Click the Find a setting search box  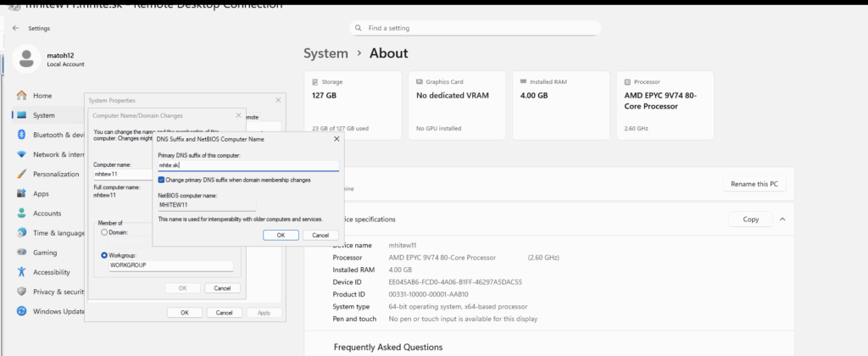tap(475, 28)
